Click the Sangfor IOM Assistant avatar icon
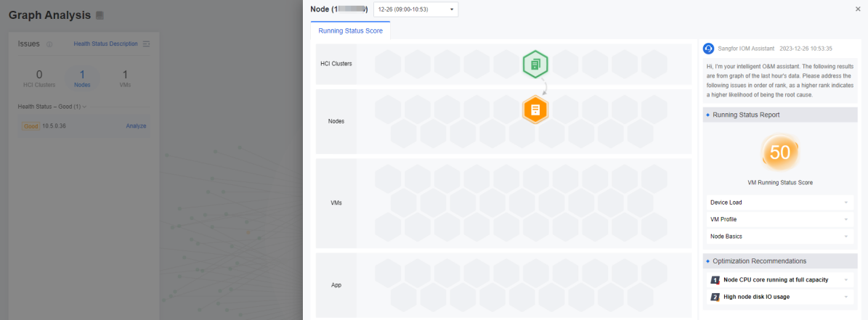The height and width of the screenshot is (320, 868). coord(709,49)
